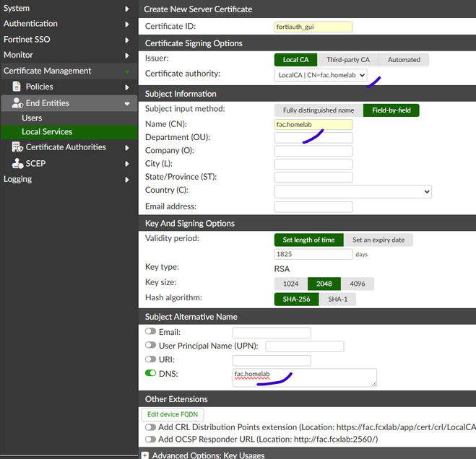Expand Advanced Options Key Usages plus icon
476x459 pixels.
coord(145,455)
